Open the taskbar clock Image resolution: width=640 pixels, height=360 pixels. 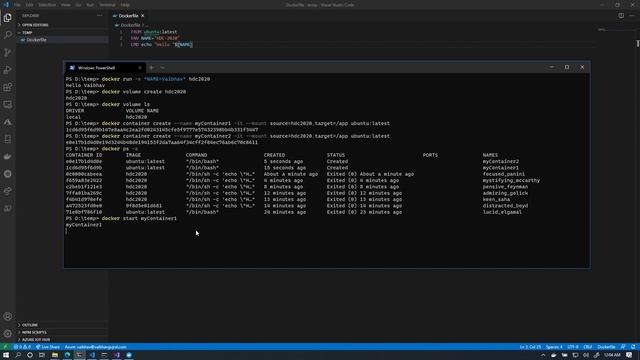tap(612, 356)
